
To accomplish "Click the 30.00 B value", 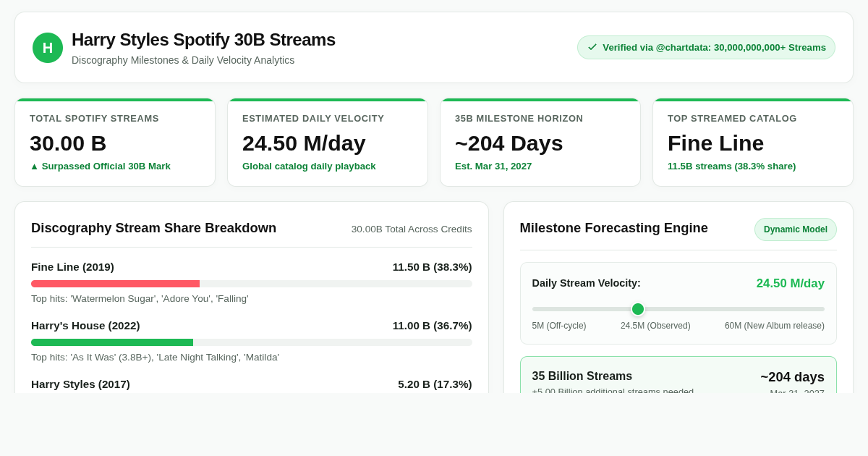I will tap(68, 143).
